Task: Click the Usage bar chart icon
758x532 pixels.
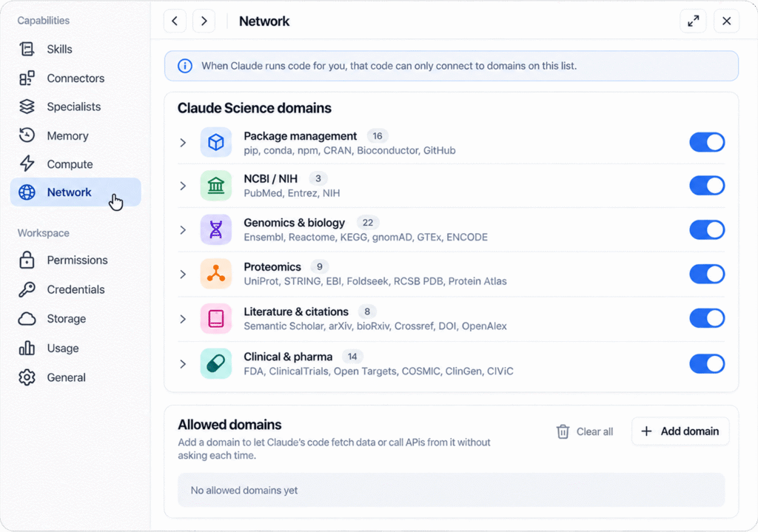Action: (27, 348)
